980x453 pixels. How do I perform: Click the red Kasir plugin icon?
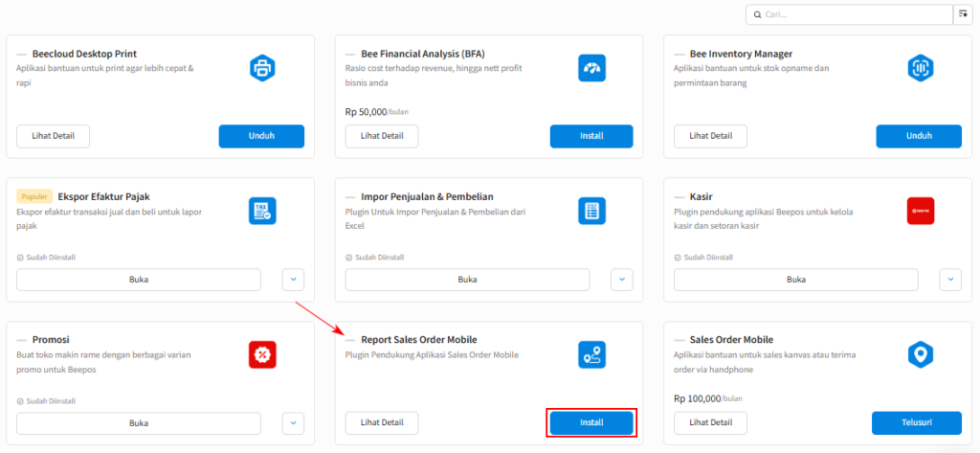click(x=920, y=211)
